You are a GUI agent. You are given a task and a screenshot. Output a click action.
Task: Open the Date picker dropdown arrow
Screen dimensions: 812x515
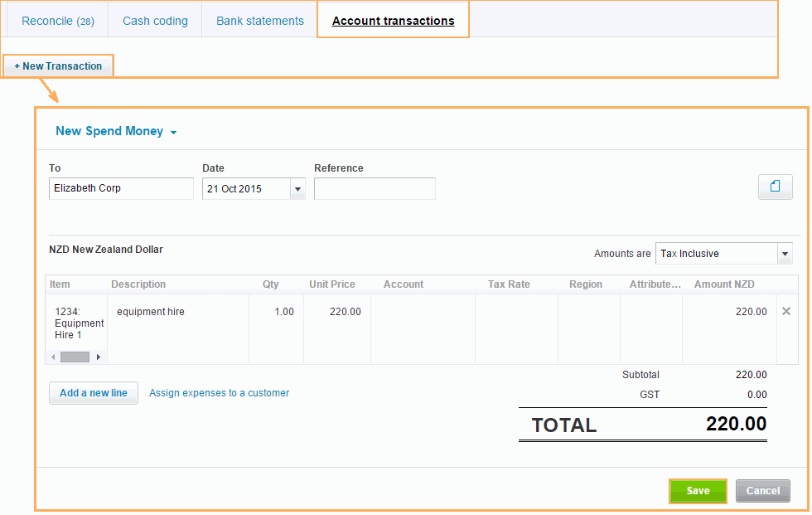tap(297, 189)
